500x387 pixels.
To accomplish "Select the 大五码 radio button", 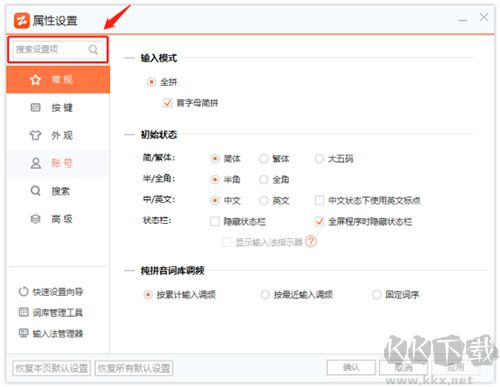I will coord(319,159).
